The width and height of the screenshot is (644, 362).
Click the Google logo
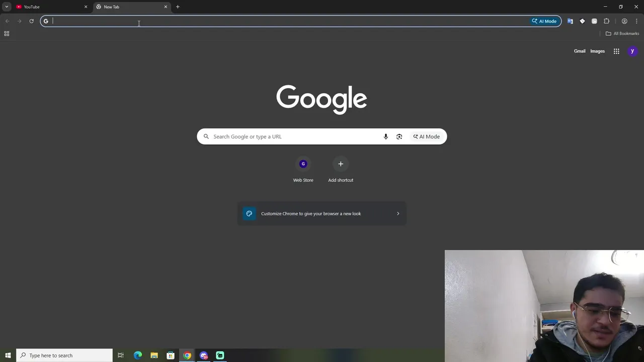321,100
